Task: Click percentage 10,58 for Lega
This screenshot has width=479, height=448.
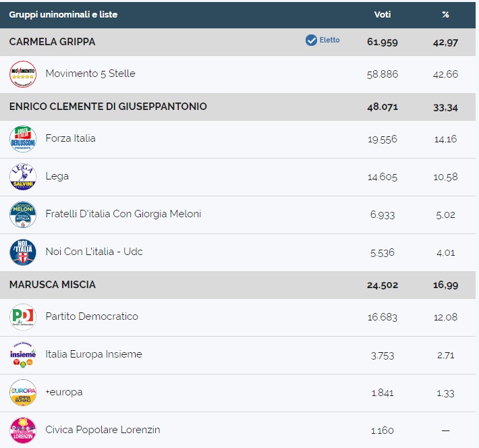Action: click(x=445, y=177)
